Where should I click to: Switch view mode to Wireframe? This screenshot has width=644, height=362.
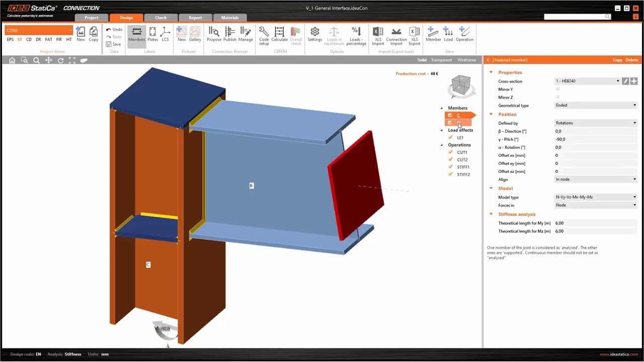pos(466,60)
